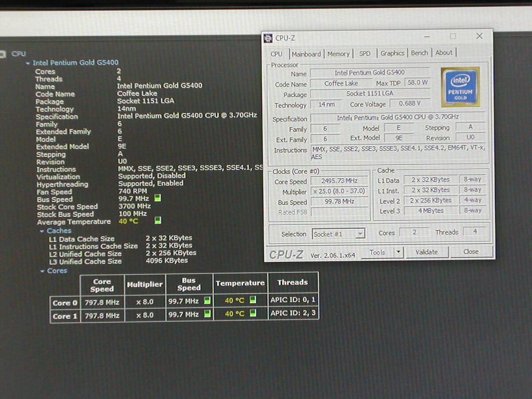532x399 pixels.
Task: Open the Tools button dropdown arrow
Action: 398,252
